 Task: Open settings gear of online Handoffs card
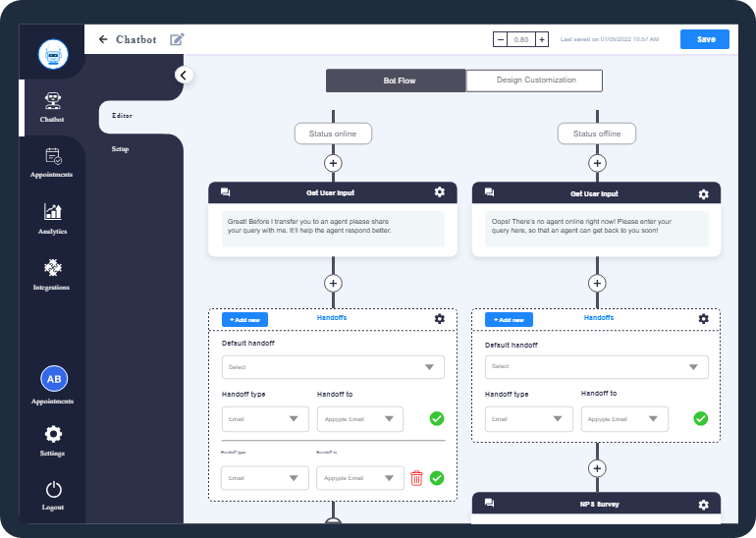[x=440, y=319]
